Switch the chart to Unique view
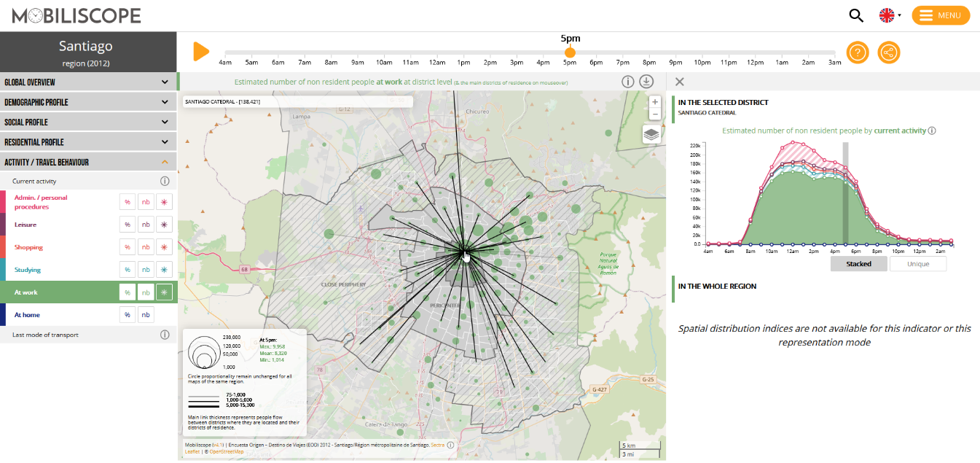 [918, 264]
